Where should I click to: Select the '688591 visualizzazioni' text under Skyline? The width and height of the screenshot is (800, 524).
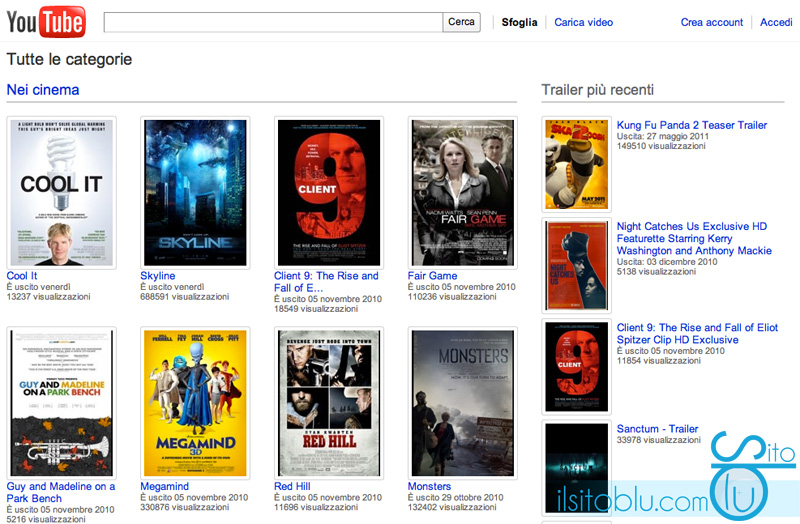tap(185, 297)
